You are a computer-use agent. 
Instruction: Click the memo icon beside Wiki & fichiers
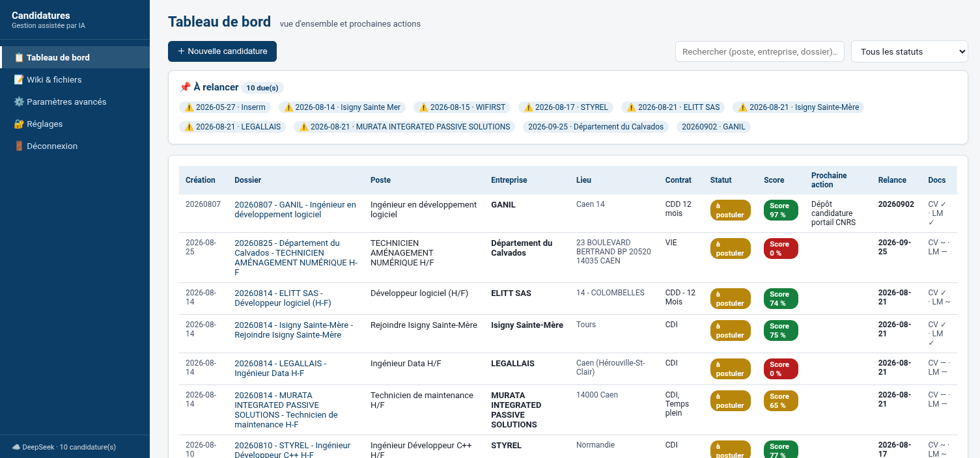point(19,79)
